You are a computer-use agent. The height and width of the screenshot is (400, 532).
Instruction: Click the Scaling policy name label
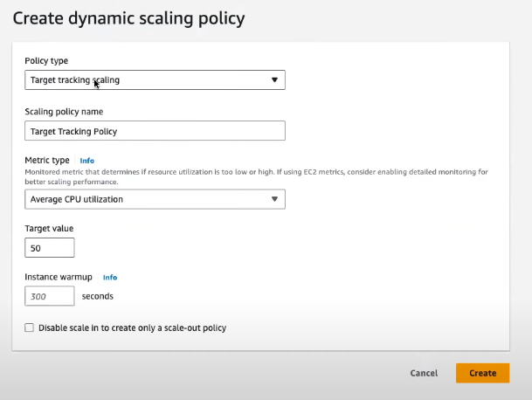[66, 111]
